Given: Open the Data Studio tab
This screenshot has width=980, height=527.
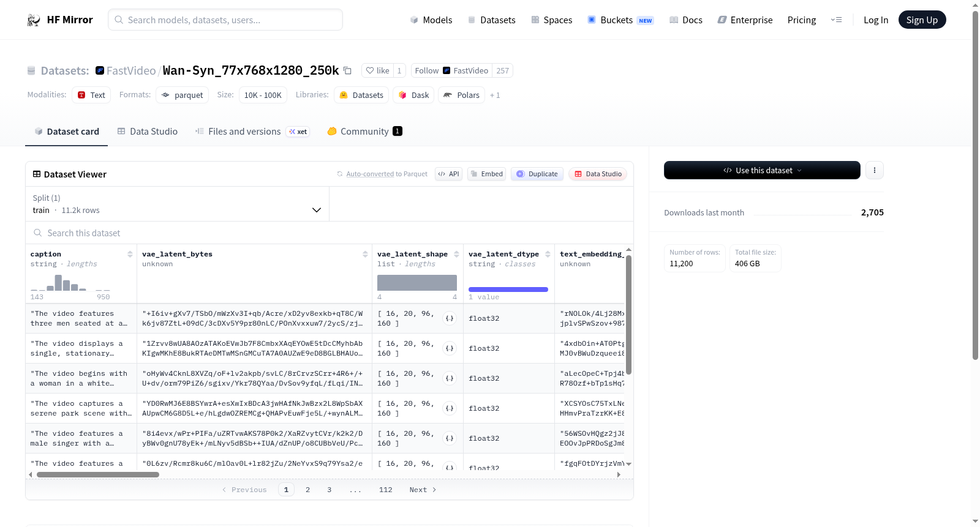Looking at the screenshot, I should [x=148, y=131].
